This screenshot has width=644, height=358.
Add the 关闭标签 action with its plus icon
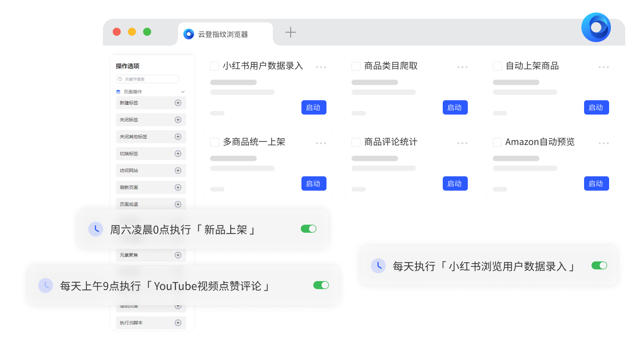[x=178, y=120]
